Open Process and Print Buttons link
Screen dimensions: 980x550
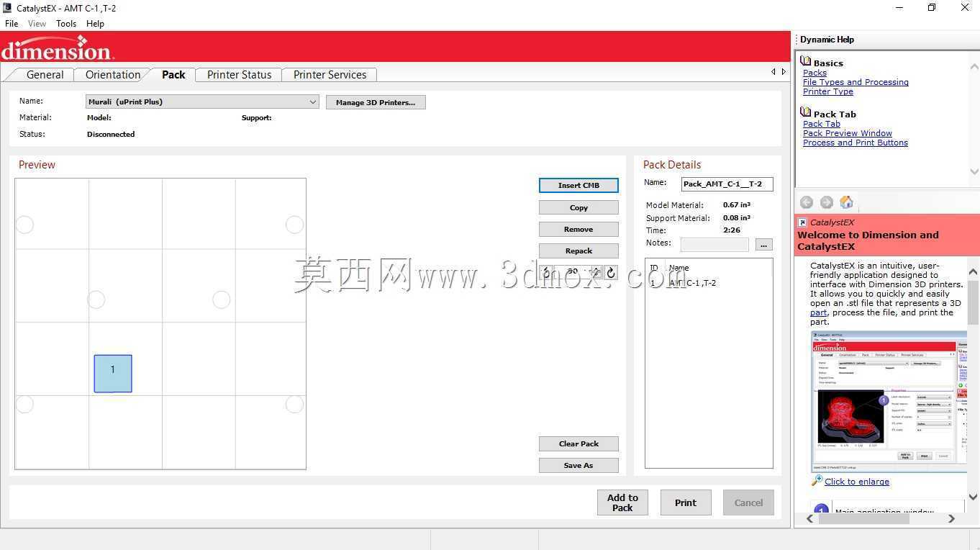point(856,143)
